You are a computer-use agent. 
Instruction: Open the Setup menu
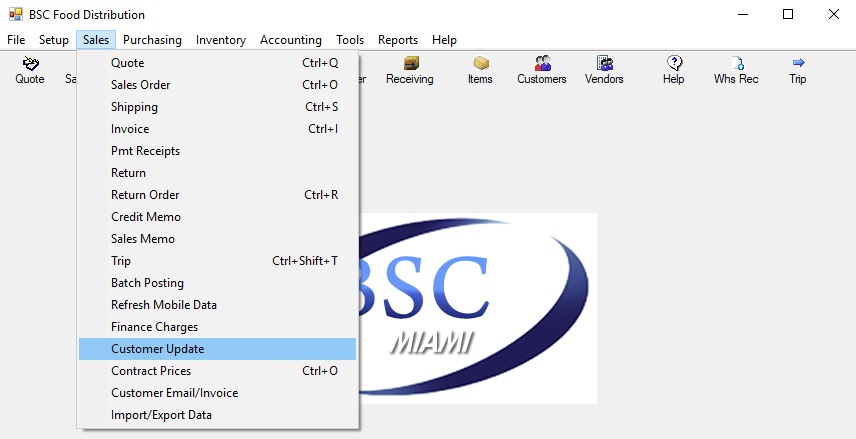pos(54,40)
